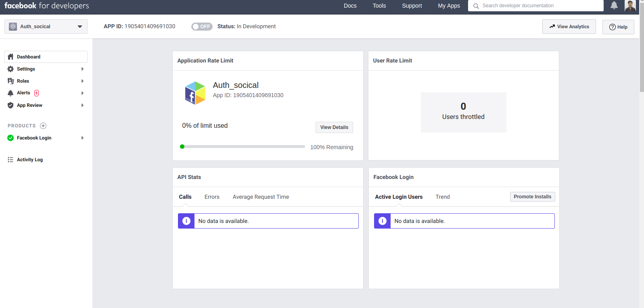Click the search developer documentation field
The height and width of the screenshot is (308, 644).
click(537, 6)
